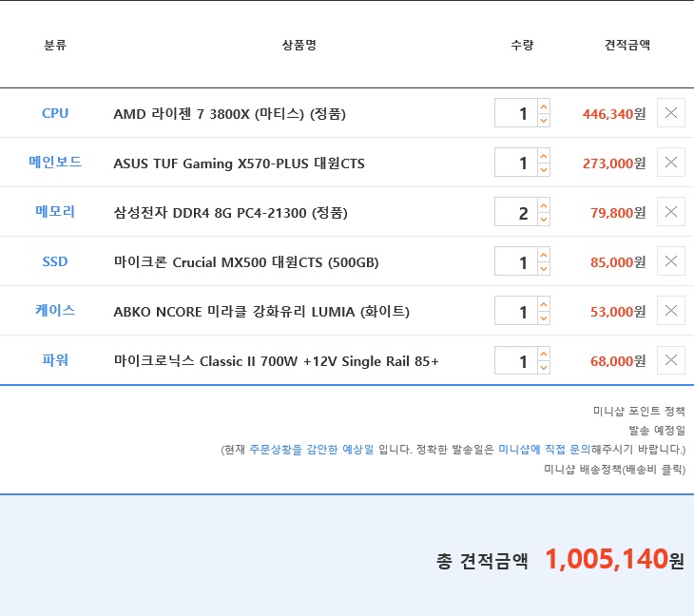Open the 메모리 category link
Viewport: 694px width, 616px height.
point(55,212)
